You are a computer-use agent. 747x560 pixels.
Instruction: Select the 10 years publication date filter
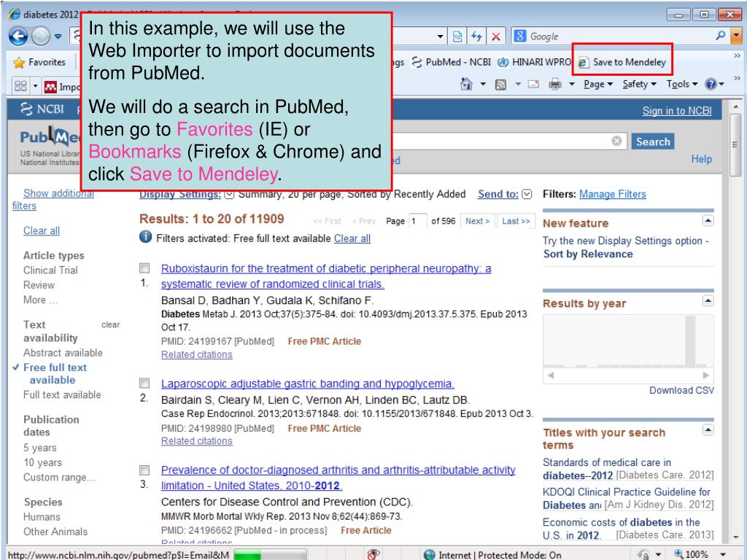pos(42,462)
